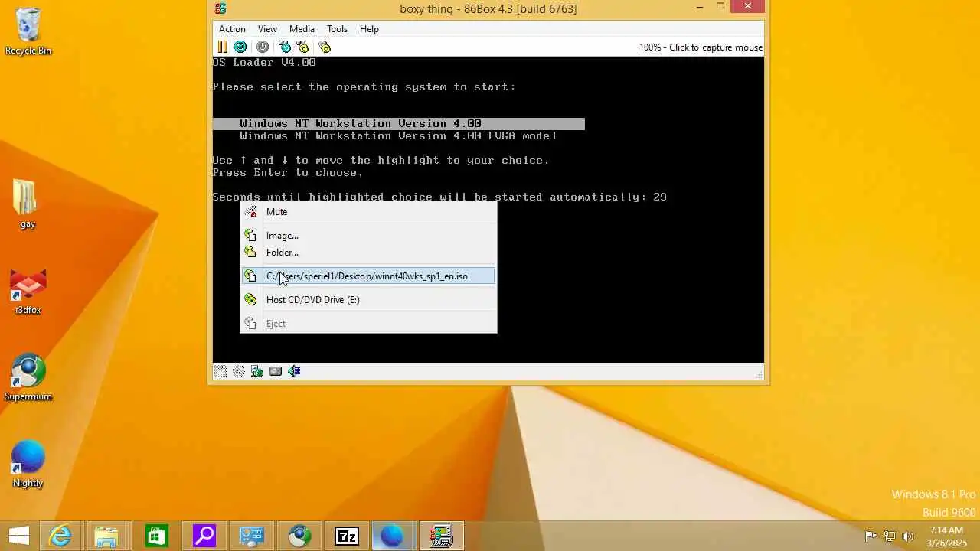Click the floppy drive status bar icon
Screen dimensions: 980x551
pyautogui.click(x=220, y=371)
